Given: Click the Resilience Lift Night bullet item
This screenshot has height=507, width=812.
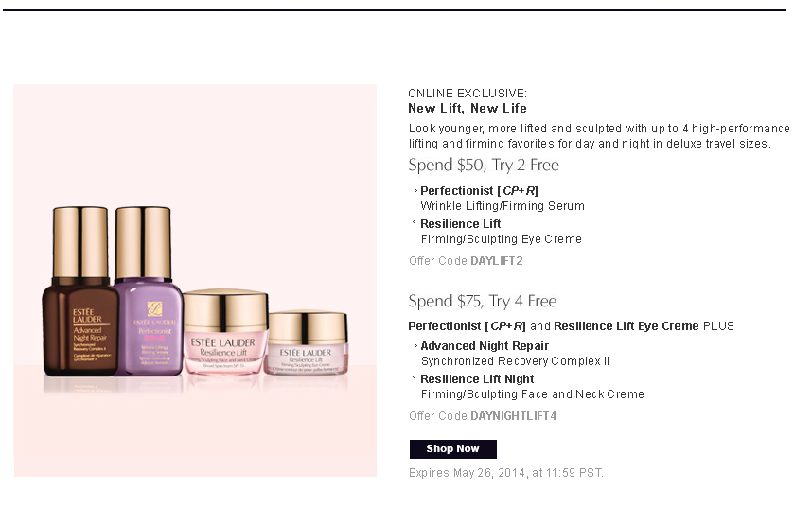Looking at the screenshot, I should click(477, 379).
